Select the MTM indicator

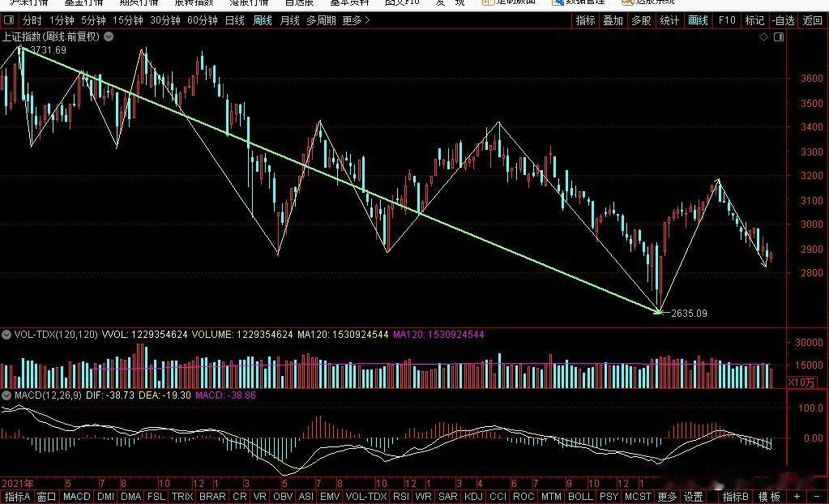(x=551, y=497)
